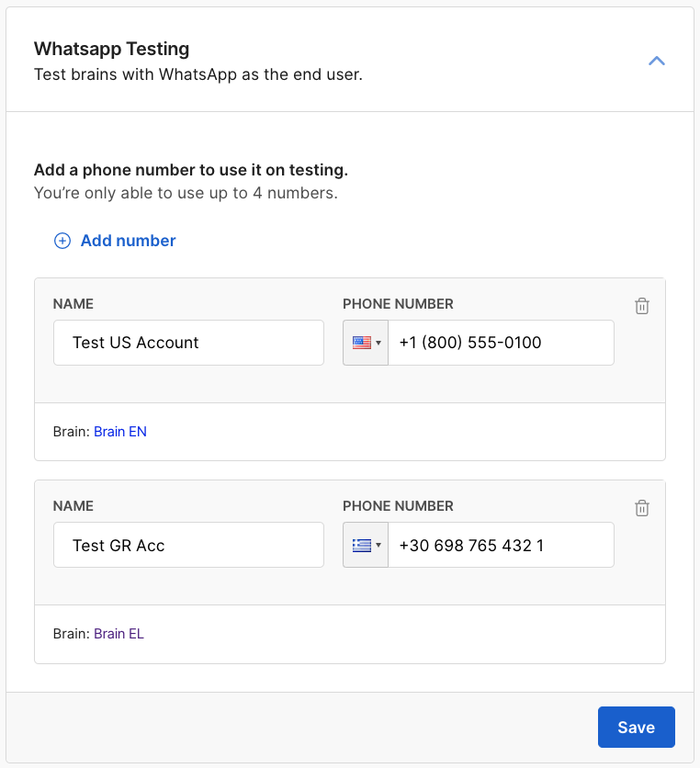
Task: Click the PHONE NUMBER label above Greek number
Action: [398, 506]
